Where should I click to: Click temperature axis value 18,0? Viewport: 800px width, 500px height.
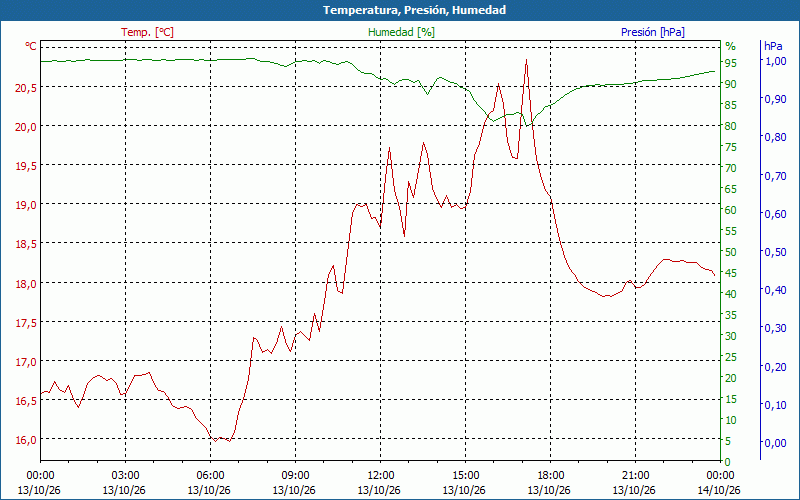26,284
